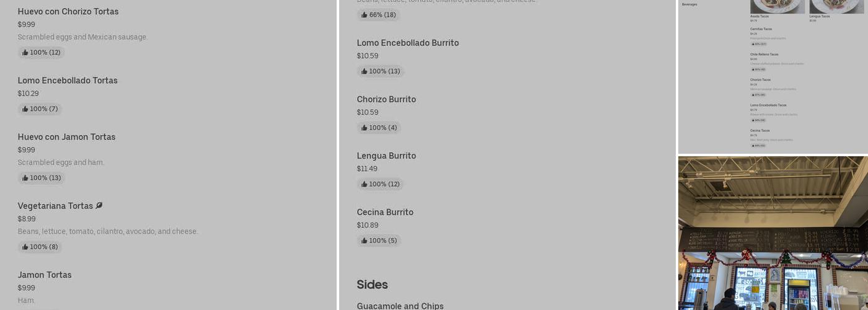Click thumbs-up rating under Chorizo Burrito
Screen dimensions: 868x310
pos(379,128)
